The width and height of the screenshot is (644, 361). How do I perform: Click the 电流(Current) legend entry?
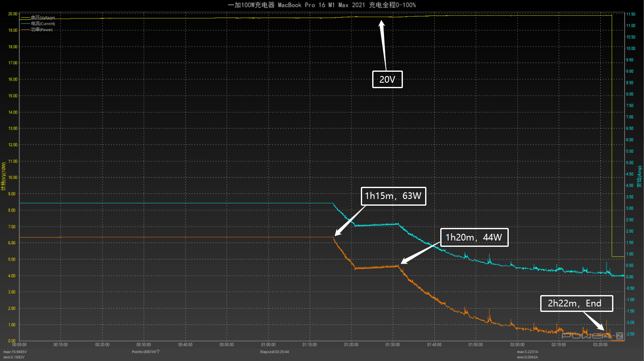point(38,24)
